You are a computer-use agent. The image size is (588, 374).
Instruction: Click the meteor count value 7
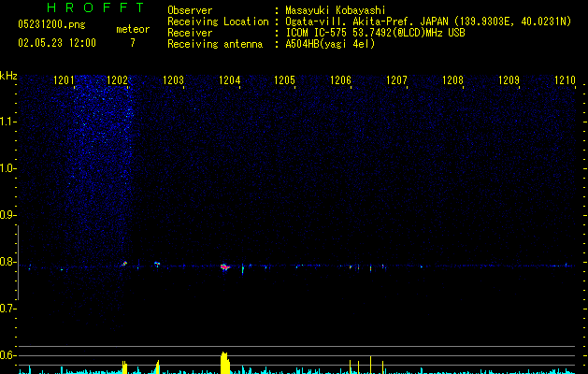click(133, 43)
